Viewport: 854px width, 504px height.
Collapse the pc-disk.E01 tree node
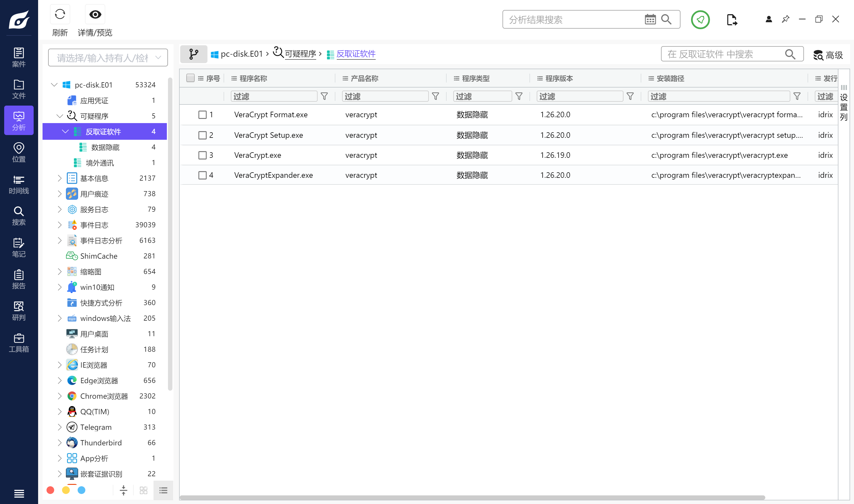pos(55,84)
